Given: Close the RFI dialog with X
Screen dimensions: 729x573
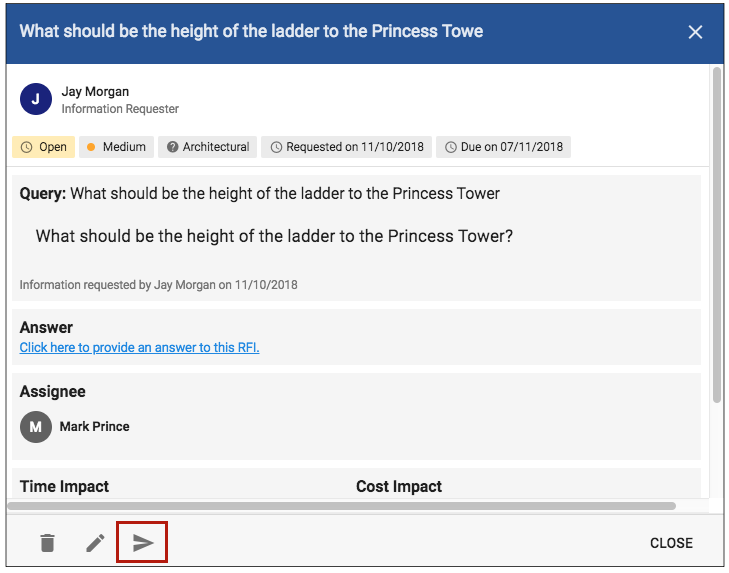Looking at the screenshot, I should [x=695, y=32].
